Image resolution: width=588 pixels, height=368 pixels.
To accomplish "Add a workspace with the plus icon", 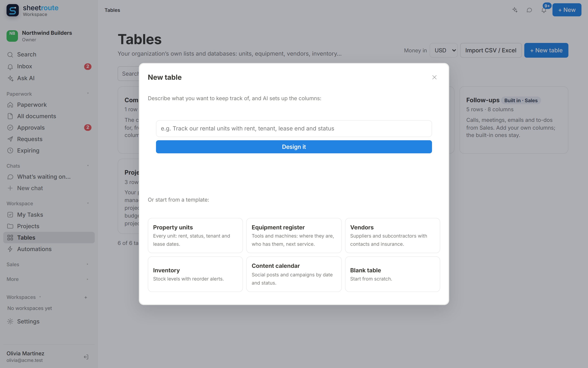I will coord(86,297).
